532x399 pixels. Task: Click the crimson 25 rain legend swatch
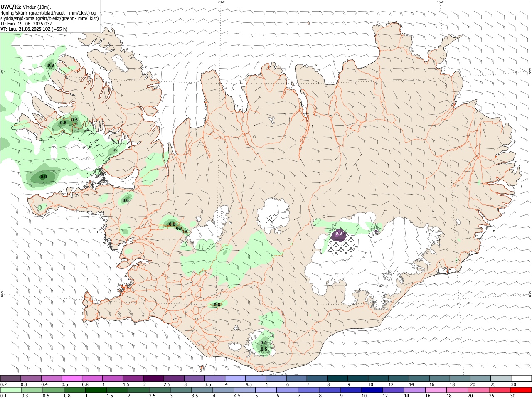[500, 390]
